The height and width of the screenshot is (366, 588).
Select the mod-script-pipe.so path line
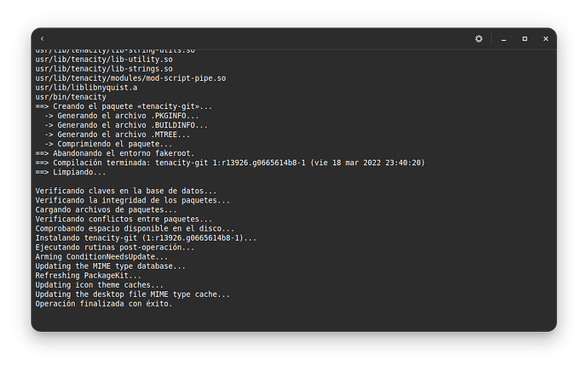click(130, 78)
